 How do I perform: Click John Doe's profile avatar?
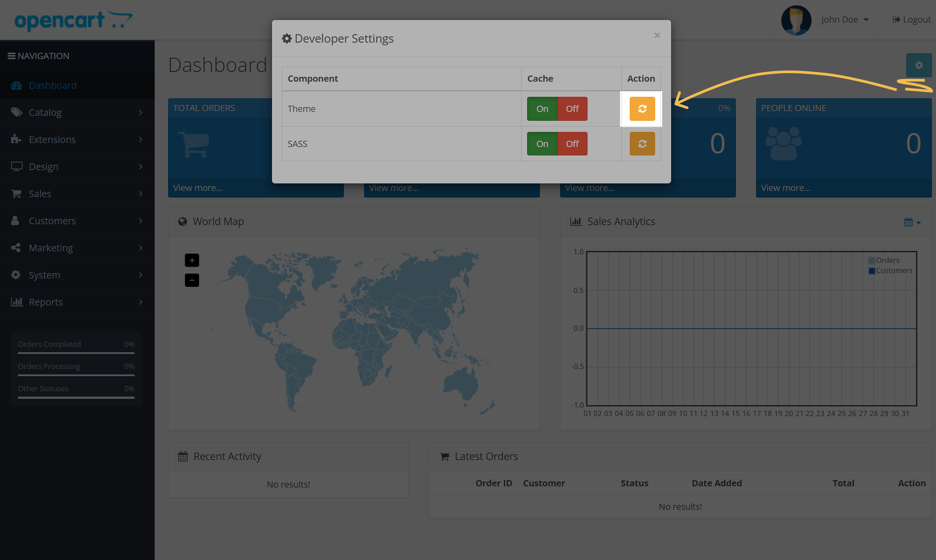(796, 20)
